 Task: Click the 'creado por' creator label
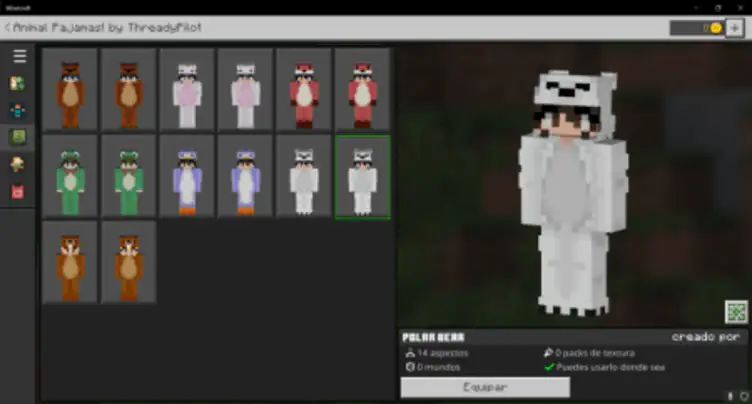[x=705, y=337]
